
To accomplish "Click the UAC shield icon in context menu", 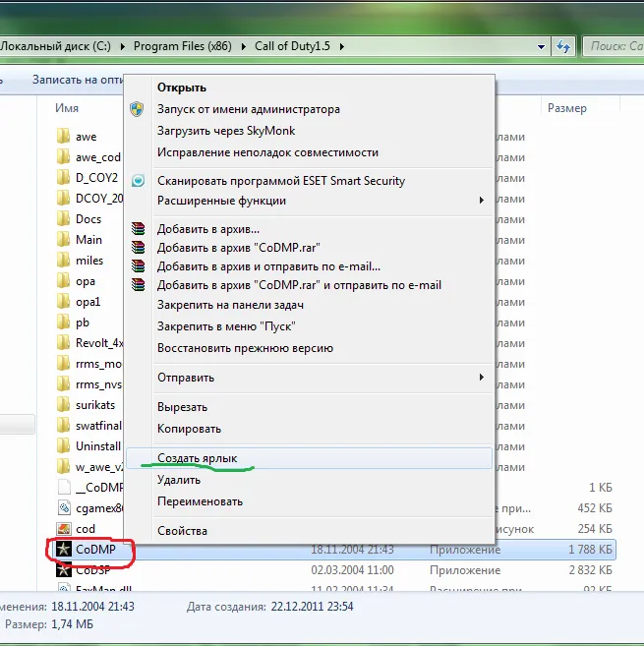I will pyautogui.click(x=137, y=109).
